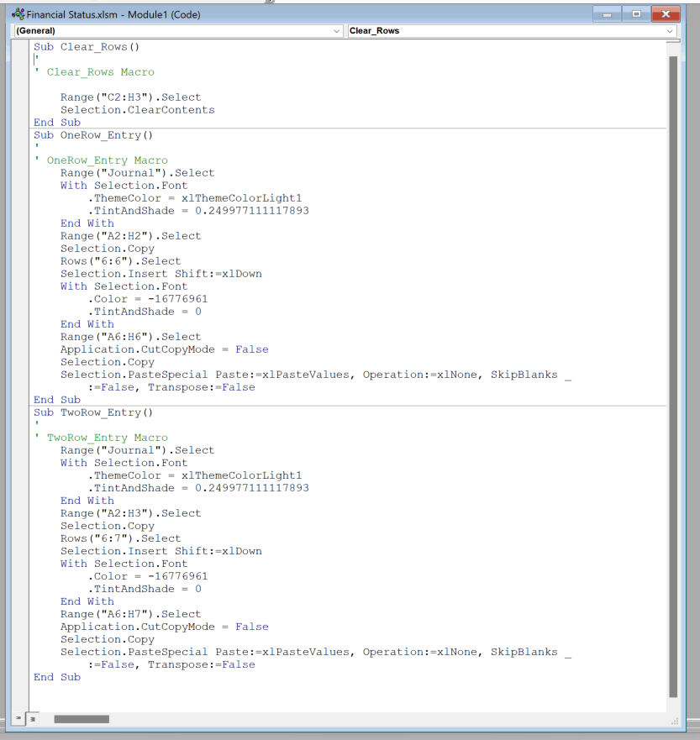Close the Module1 code window
The height and width of the screenshot is (740, 700).
click(x=666, y=14)
